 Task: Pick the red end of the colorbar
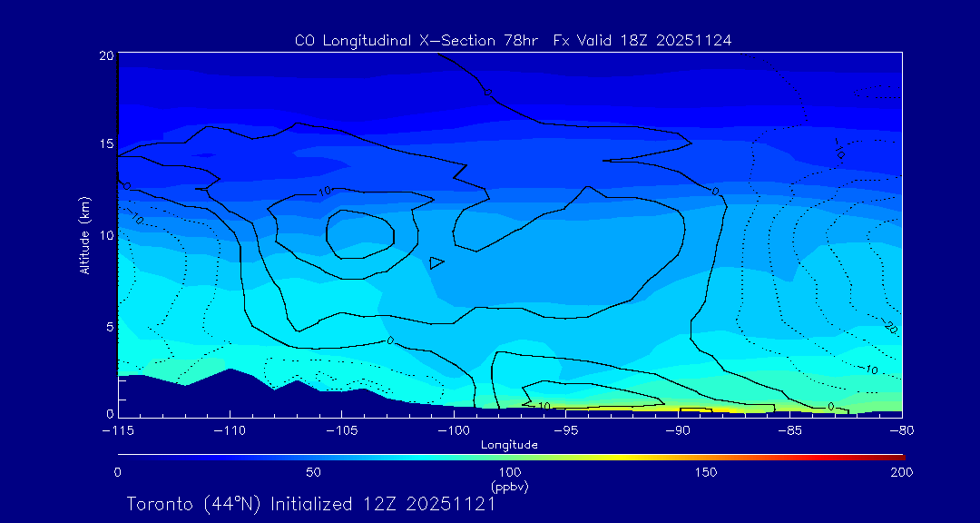898,456
